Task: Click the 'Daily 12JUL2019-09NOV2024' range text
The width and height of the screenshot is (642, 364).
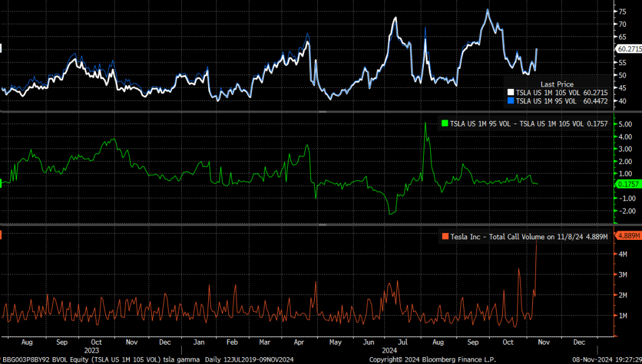Action: (x=251, y=360)
